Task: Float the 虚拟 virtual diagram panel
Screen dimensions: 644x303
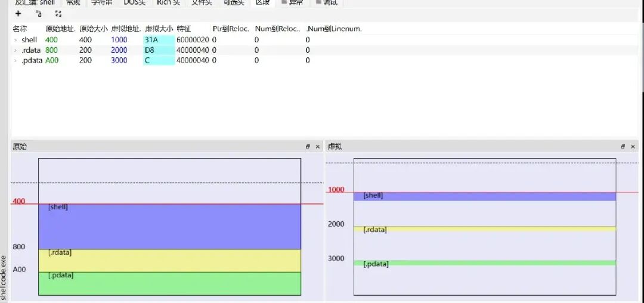Action: pos(623,147)
